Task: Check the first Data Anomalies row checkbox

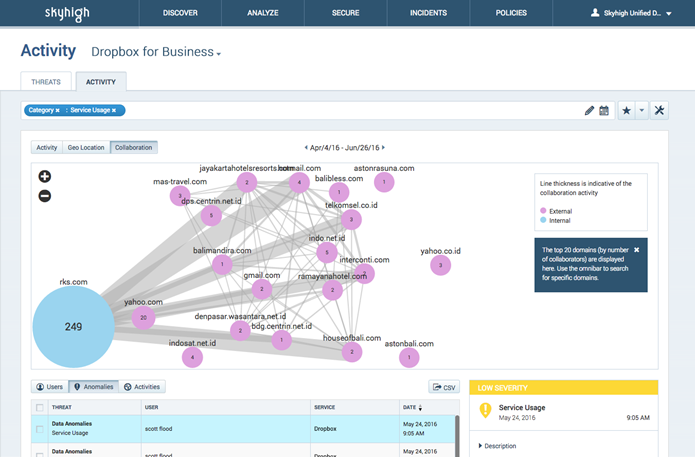Action: point(40,428)
